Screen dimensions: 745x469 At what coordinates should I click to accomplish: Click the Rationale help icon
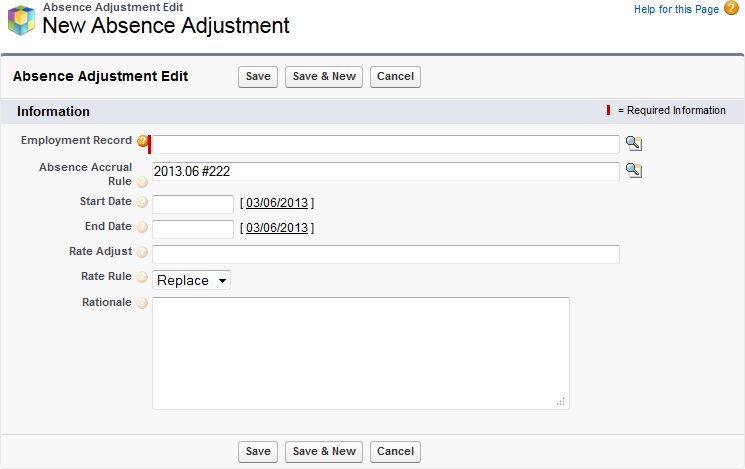coord(142,303)
